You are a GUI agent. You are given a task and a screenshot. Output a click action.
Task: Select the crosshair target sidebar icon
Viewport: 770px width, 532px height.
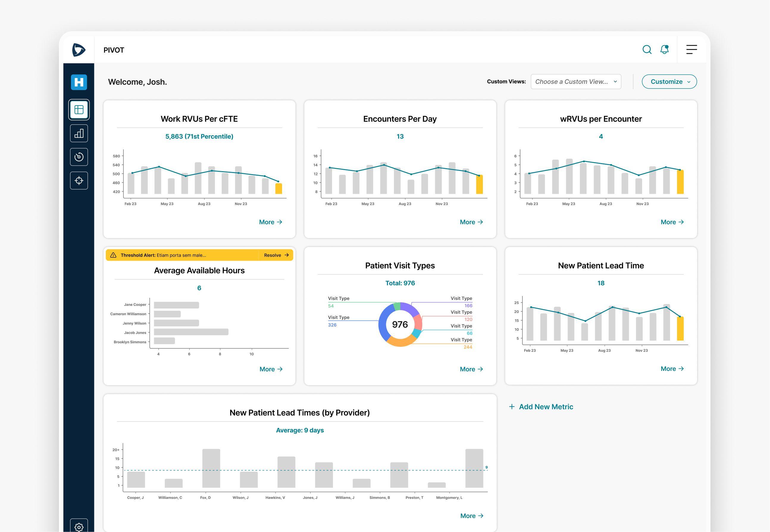79,181
